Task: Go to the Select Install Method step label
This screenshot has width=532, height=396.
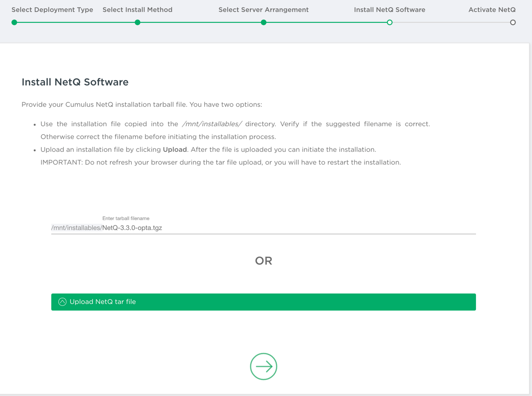Action: (138, 10)
